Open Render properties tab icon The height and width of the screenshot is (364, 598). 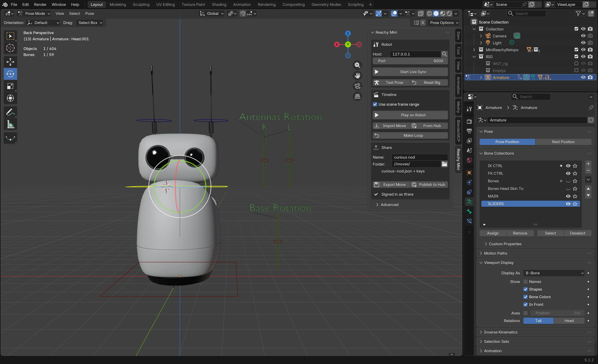pyautogui.click(x=469, y=121)
